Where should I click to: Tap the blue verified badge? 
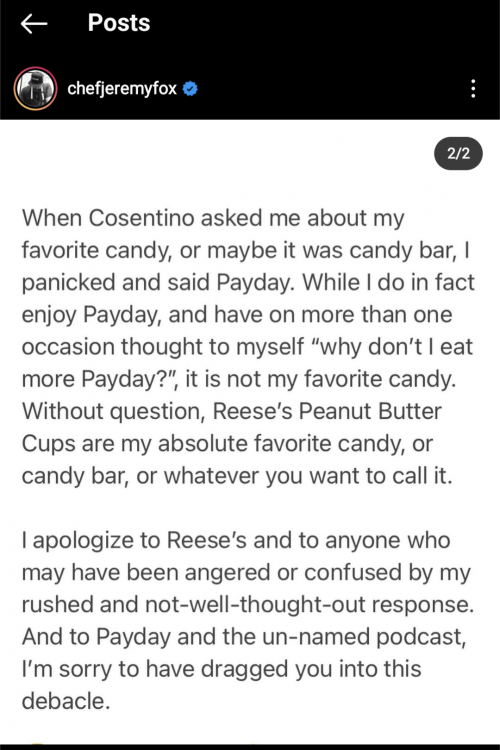(x=190, y=88)
